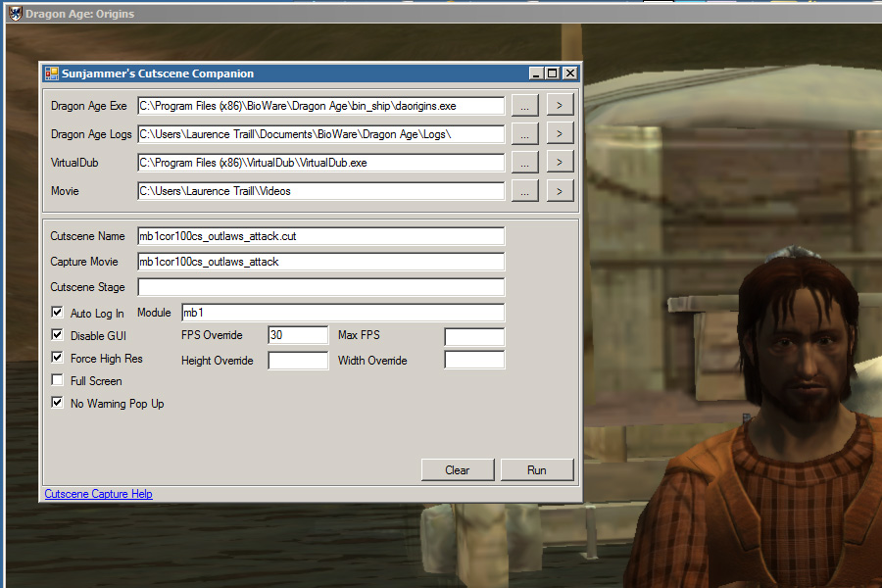Screen dimensions: 882x588
Task: Browse for Dragon Age Logs folder
Action: click(x=524, y=133)
